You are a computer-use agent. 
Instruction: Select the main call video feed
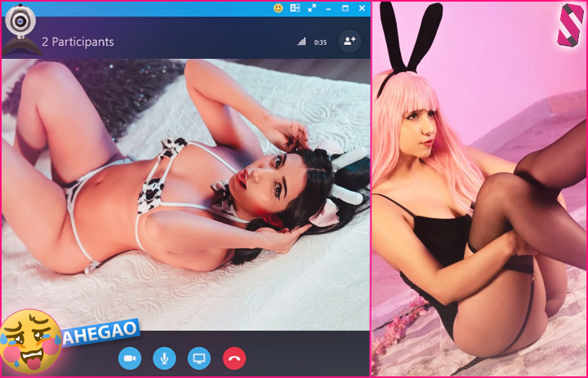(185, 194)
